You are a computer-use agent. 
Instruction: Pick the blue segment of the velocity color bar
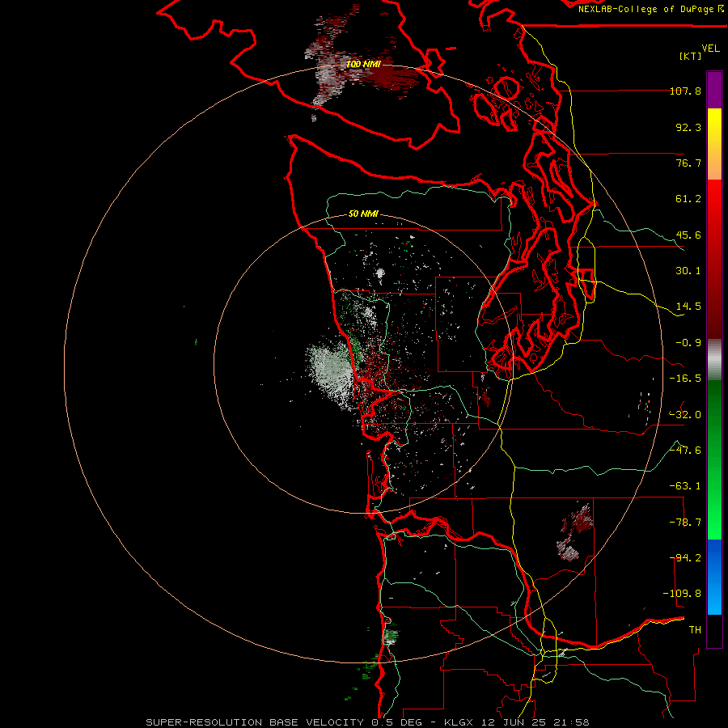(x=714, y=577)
